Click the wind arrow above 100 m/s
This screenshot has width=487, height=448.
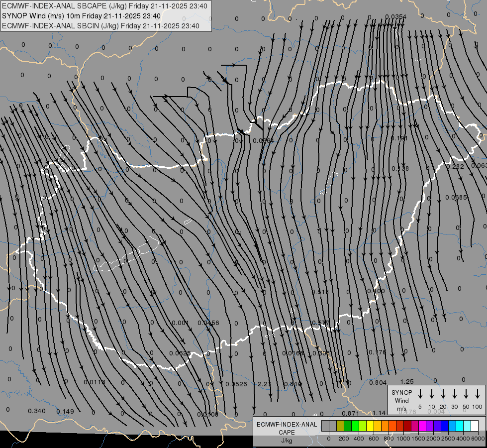[478, 394]
